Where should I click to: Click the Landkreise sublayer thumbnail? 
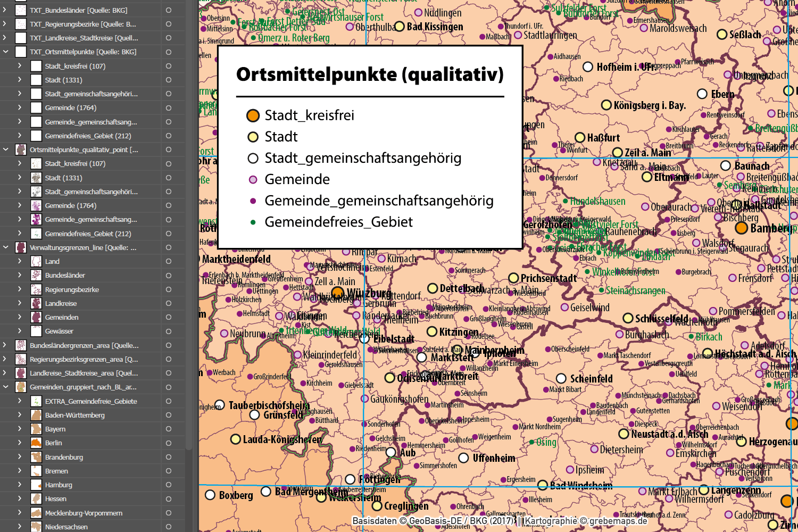click(35, 303)
